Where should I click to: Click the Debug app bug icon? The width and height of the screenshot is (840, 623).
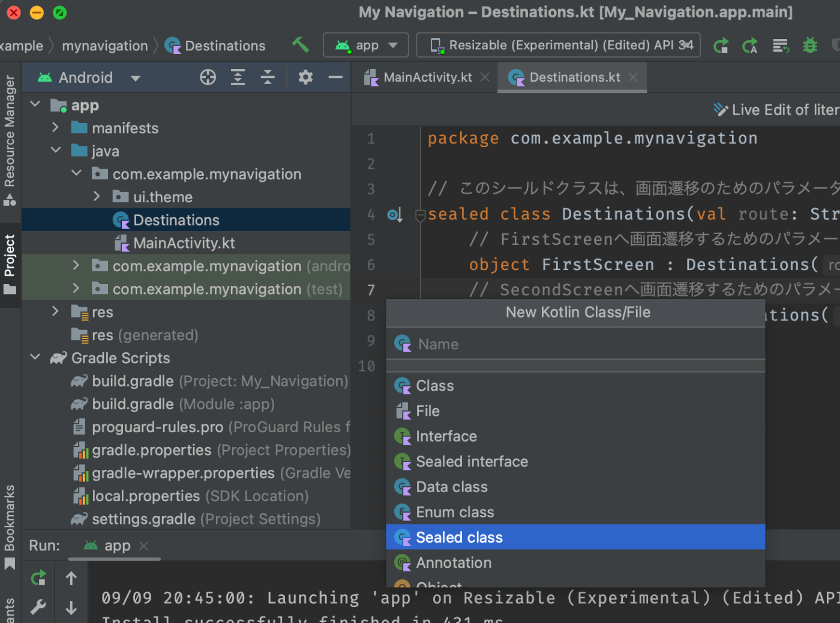click(810, 46)
